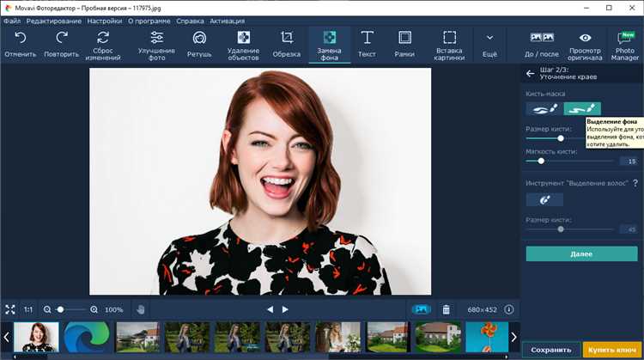Toggle the filmstrip gallery button
This screenshot has height=360, width=644.
422,309
